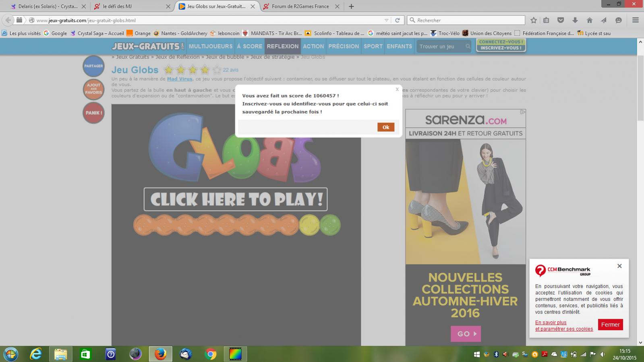Open the Firefox hamburger menu
This screenshot has width=644, height=362.
pyautogui.click(x=635, y=20)
